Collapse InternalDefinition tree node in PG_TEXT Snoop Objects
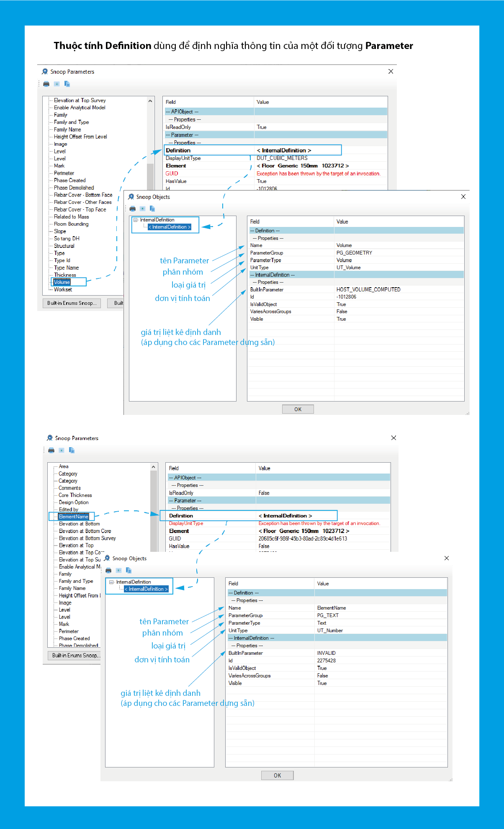 coord(112,582)
